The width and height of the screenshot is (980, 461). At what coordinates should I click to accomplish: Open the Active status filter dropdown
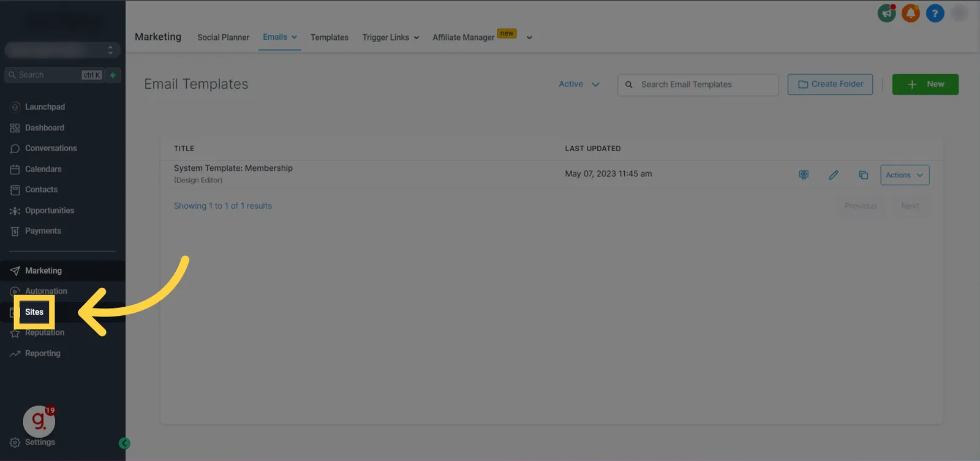point(579,84)
